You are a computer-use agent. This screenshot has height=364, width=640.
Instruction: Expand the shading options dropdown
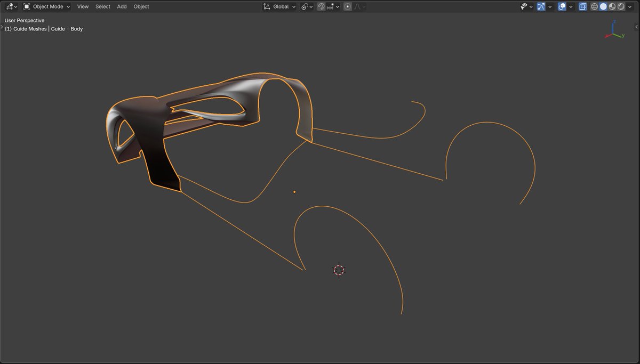[629, 6]
